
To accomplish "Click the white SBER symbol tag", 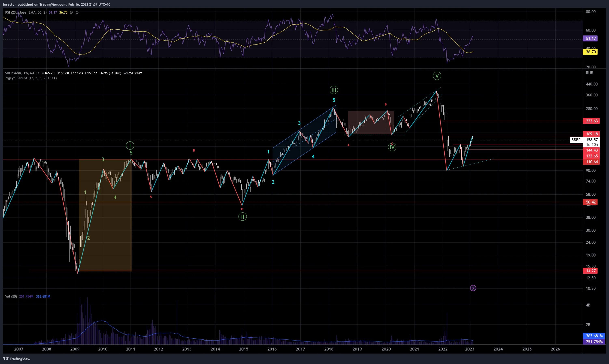I will tap(576, 140).
